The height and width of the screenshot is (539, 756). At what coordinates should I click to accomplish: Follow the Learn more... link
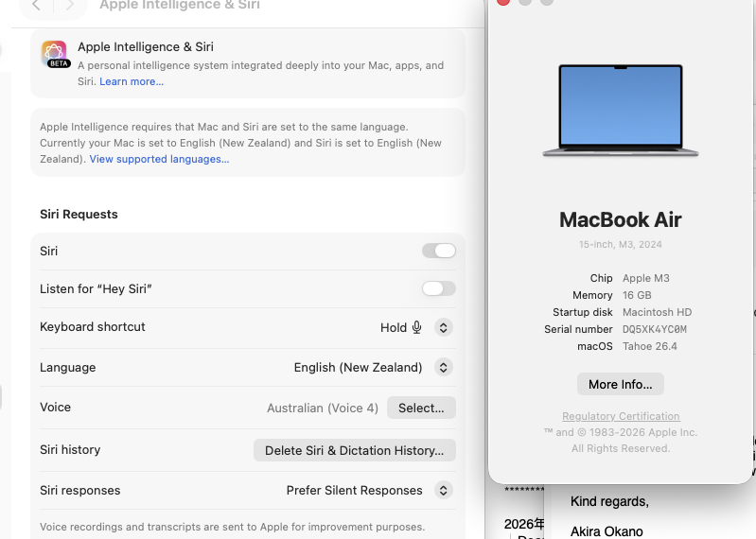132,81
